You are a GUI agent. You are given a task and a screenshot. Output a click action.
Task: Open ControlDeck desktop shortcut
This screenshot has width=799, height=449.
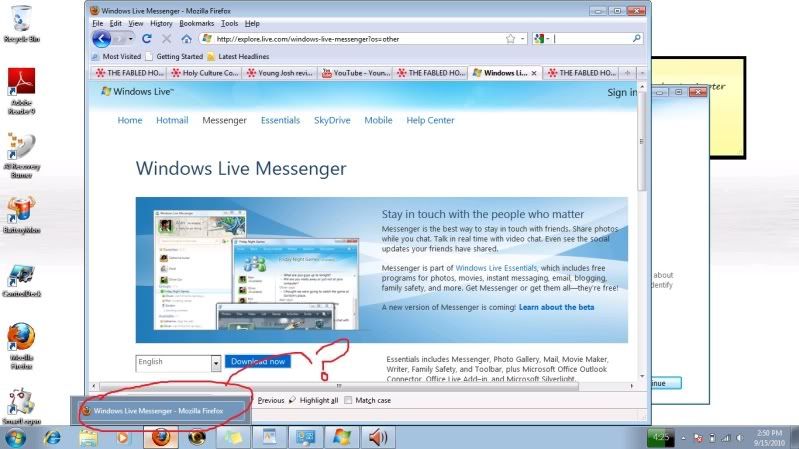pos(21,280)
